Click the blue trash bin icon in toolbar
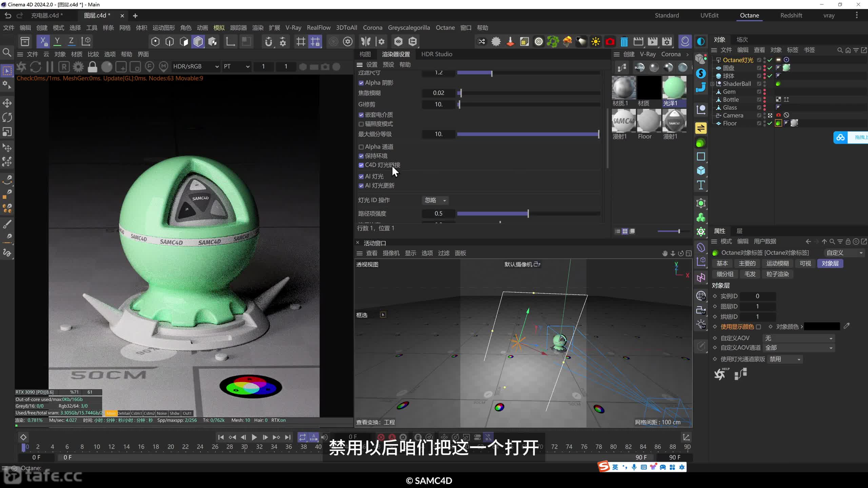 pyautogui.click(x=624, y=42)
